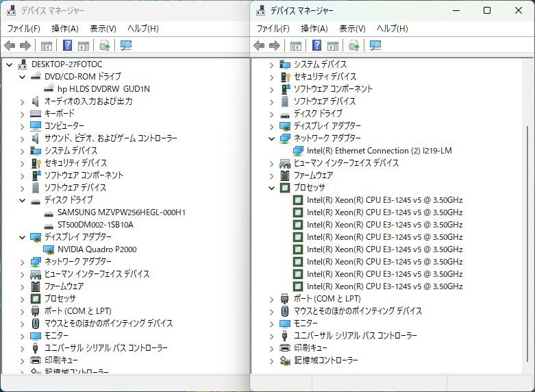535x392 pixels.
Task: Open 操作(A) menu in right window
Action: pyautogui.click(x=314, y=29)
